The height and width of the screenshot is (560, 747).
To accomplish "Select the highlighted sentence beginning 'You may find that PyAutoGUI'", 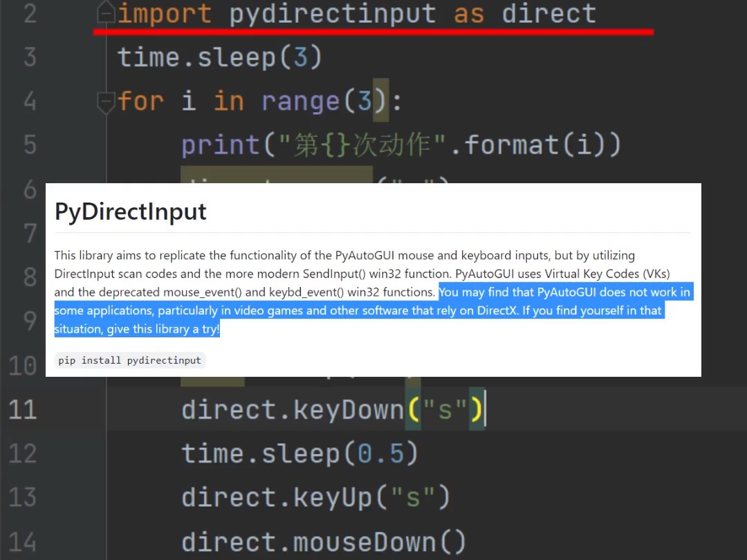I will pos(373,310).
